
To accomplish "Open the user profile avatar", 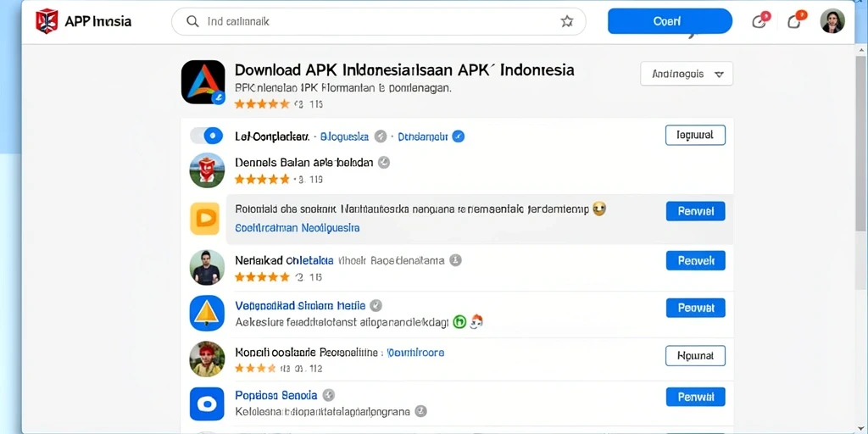I will coord(832,21).
